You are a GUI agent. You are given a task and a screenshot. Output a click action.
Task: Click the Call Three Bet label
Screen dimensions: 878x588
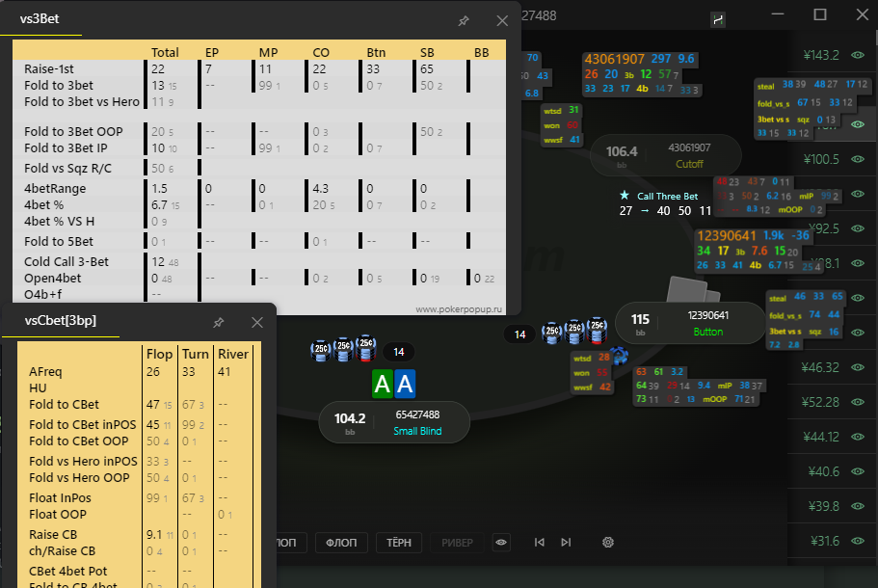[x=668, y=196]
